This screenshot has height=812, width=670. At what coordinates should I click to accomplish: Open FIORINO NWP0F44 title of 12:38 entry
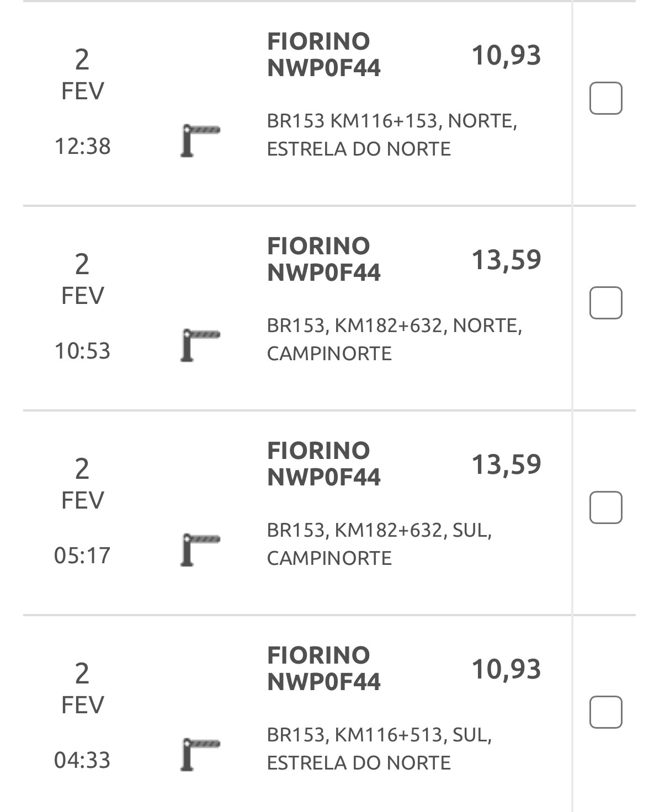[x=323, y=55]
